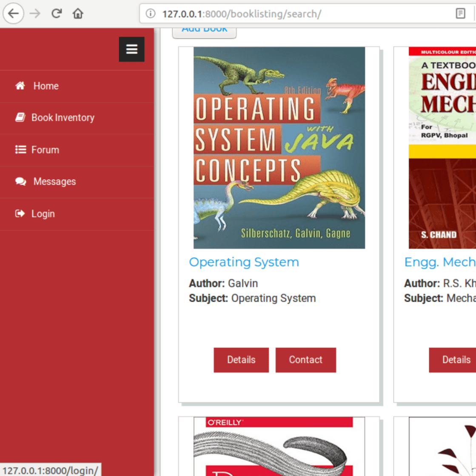This screenshot has width=476, height=476.
Task: Toggle reader view icon in address bar
Action: click(460, 14)
